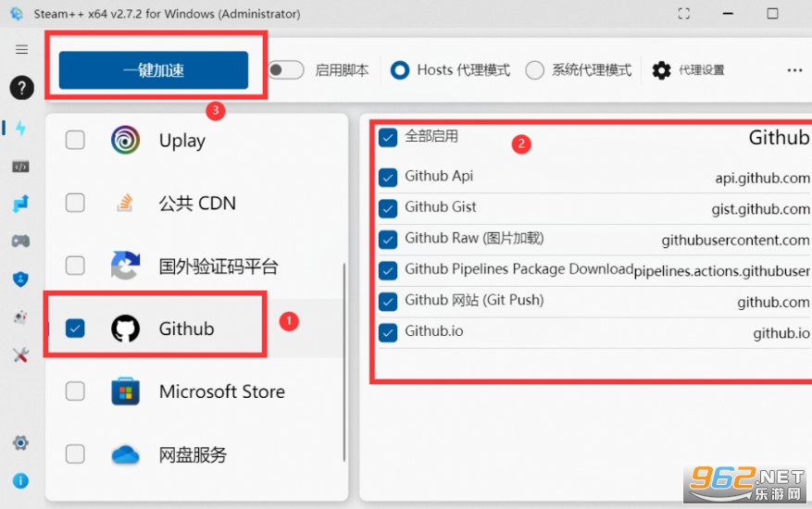
Task: Click the fullscreen brackets icon in title bar
Action: pos(683,14)
